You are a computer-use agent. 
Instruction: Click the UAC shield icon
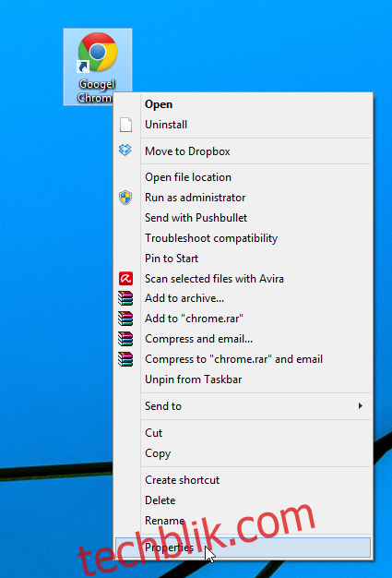[x=125, y=198]
